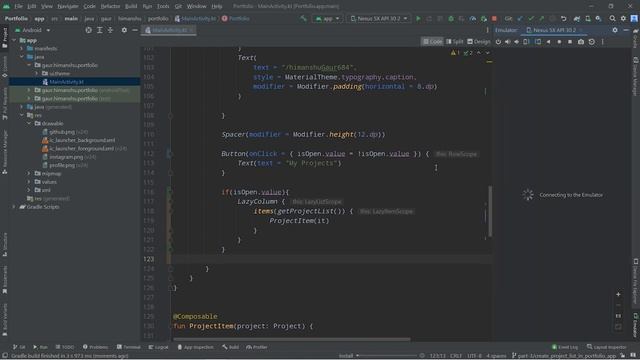
Task: Collapse the drawable folder
Action: pyautogui.click(x=29, y=123)
